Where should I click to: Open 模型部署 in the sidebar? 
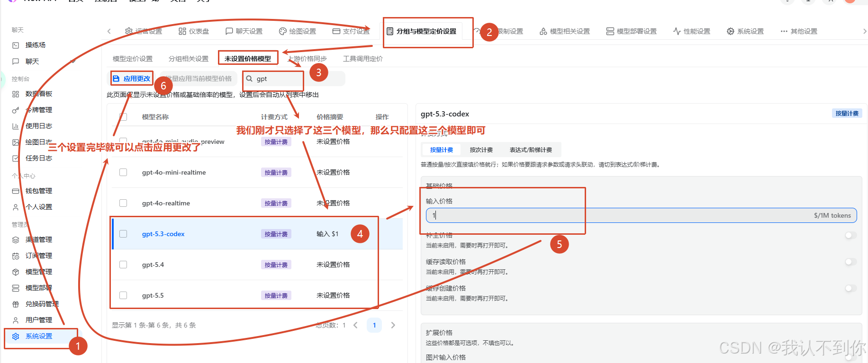(x=38, y=288)
